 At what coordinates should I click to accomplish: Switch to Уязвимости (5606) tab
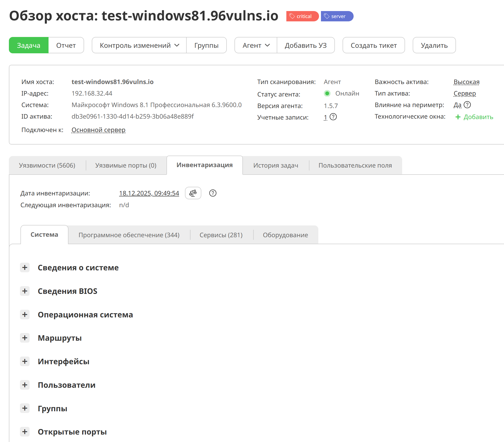[x=47, y=165]
